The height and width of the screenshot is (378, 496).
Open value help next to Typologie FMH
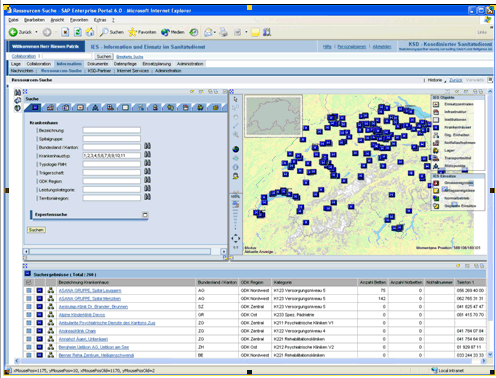147,163
